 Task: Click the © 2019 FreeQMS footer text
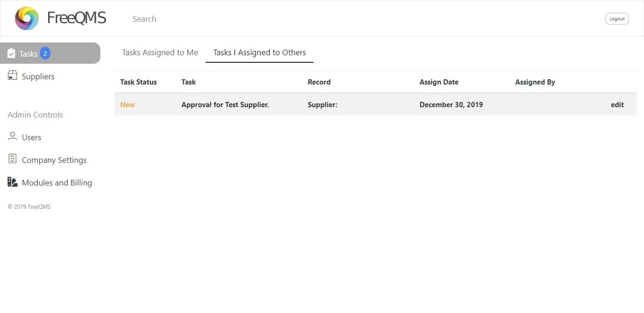(x=29, y=207)
